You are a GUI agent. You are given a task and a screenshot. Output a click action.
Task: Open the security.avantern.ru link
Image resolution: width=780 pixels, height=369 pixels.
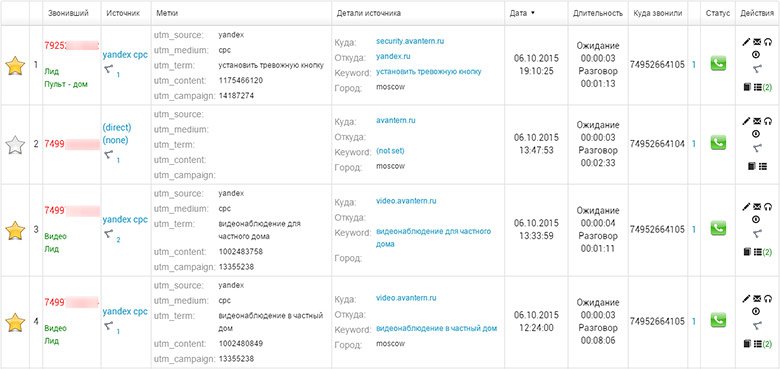410,41
